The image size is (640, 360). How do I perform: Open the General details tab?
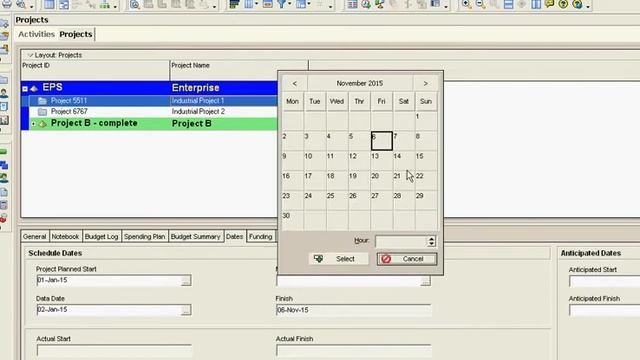(x=35, y=236)
